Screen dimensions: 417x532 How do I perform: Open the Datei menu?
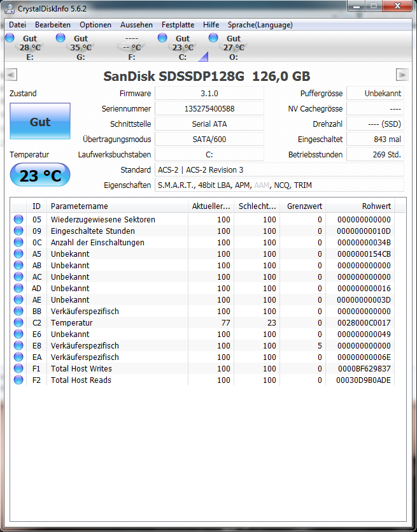[17, 25]
